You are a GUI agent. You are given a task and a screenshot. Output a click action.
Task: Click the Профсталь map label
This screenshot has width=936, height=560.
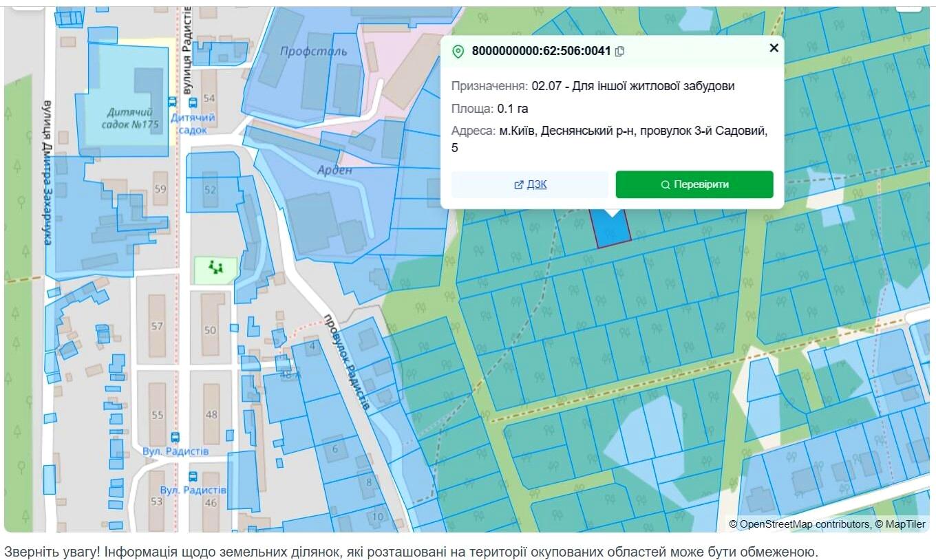[313, 52]
